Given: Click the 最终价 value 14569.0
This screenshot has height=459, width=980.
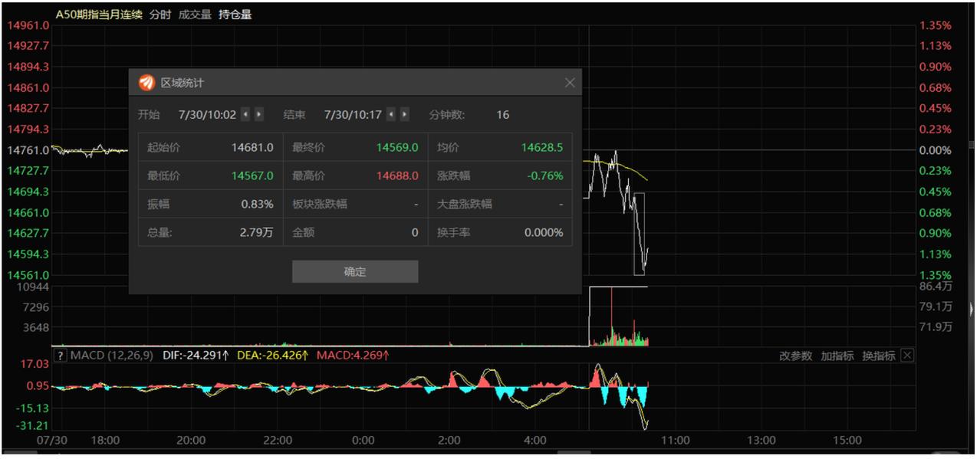Looking at the screenshot, I should click(x=397, y=147).
